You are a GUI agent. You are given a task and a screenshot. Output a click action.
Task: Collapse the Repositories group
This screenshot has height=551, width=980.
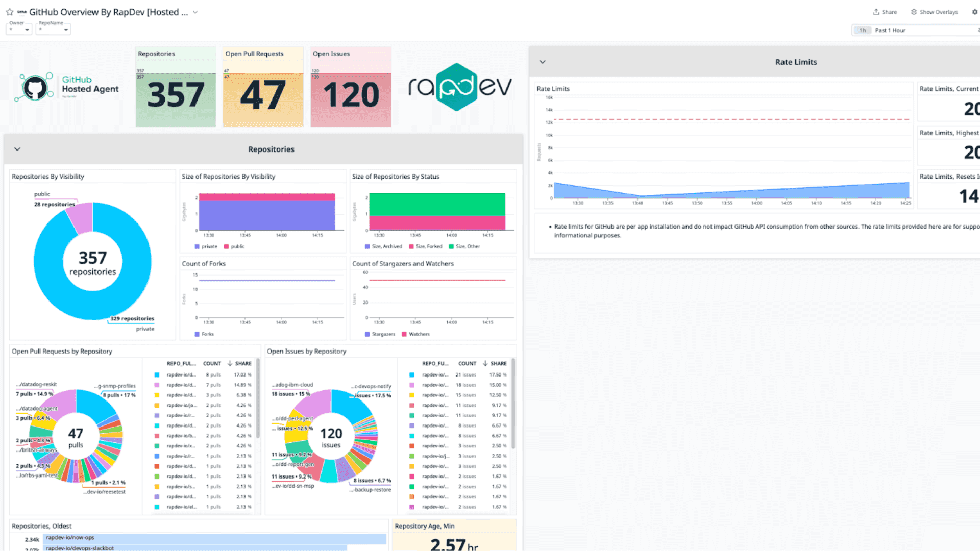[x=17, y=149]
